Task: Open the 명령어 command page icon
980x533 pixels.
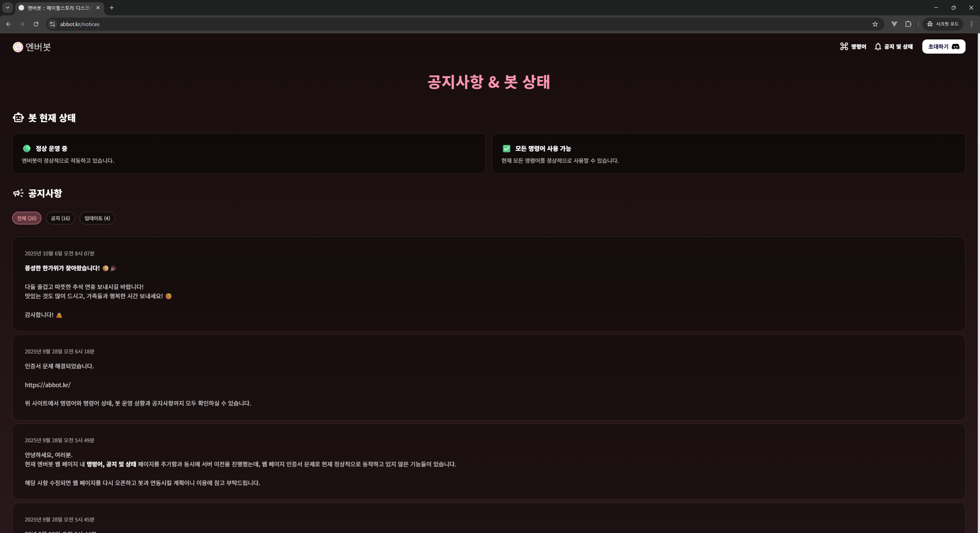Action: click(x=844, y=46)
